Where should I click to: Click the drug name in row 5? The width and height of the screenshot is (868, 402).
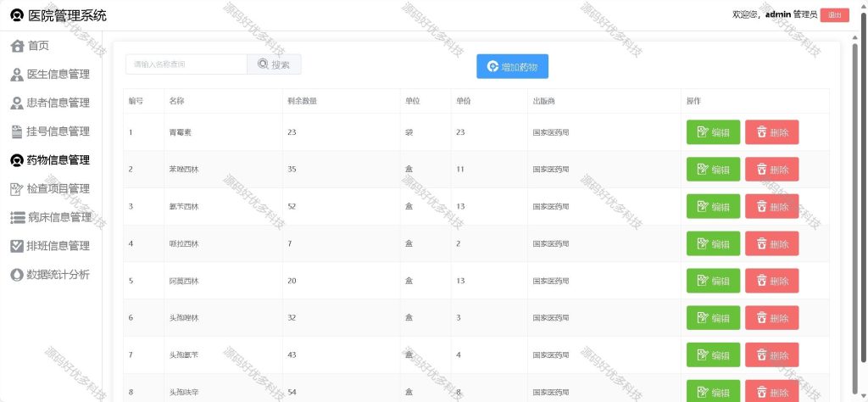tap(184, 281)
